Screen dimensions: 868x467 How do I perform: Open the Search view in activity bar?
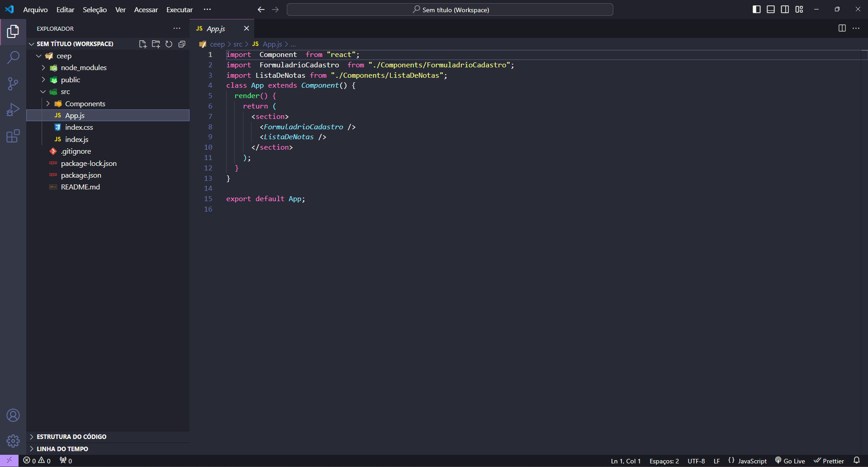click(x=13, y=57)
